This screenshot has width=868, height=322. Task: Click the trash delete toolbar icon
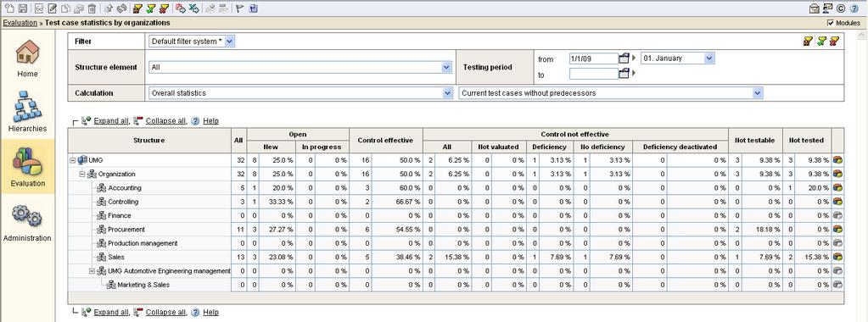coord(92,8)
